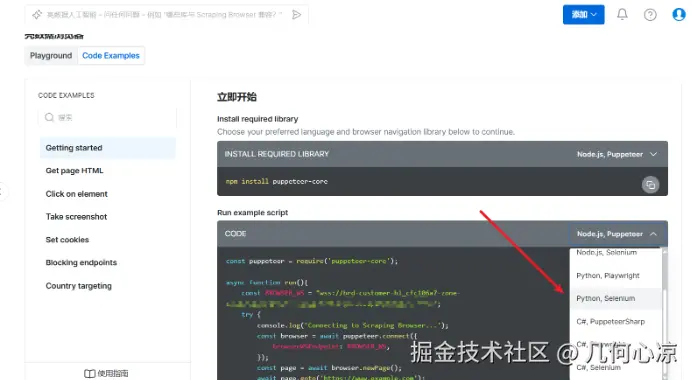Image resolution: width=692 pixels, height=380 pixels.
Task: Switch to the Playground tab
Action: tap(51, 56)
